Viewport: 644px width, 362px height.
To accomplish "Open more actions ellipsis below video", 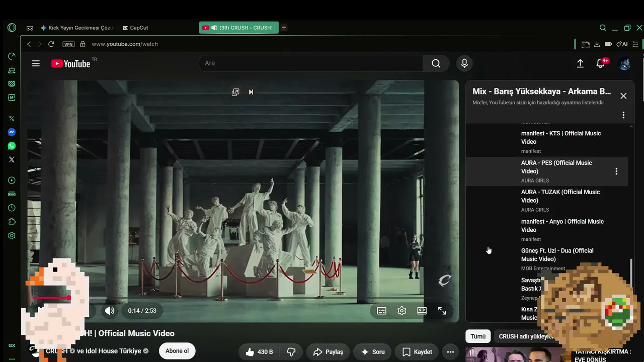I will coord(450,352).
